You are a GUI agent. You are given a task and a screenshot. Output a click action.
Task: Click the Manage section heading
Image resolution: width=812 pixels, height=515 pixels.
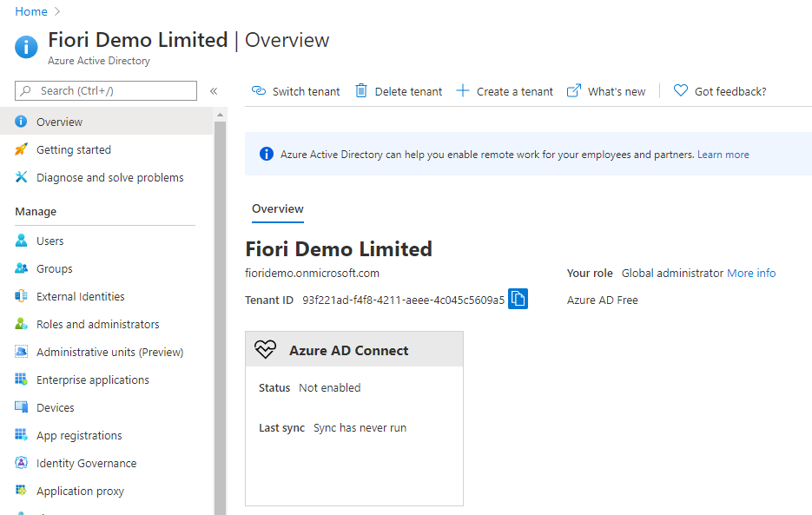[x=36, y=211]
